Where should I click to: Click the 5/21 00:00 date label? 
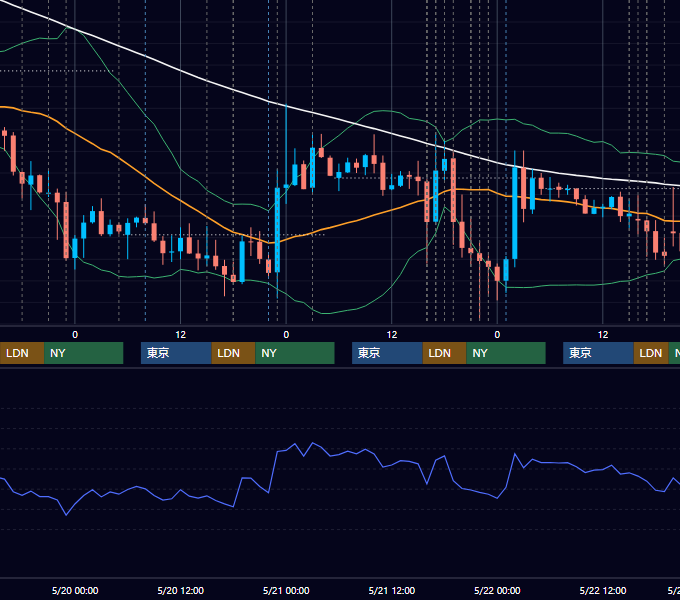286,590
